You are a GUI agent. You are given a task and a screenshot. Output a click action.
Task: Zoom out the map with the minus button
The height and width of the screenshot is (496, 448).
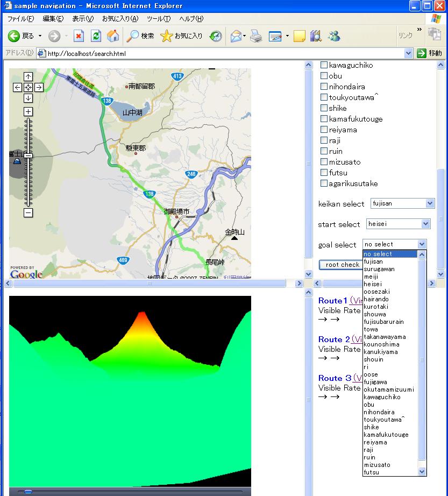29,213
